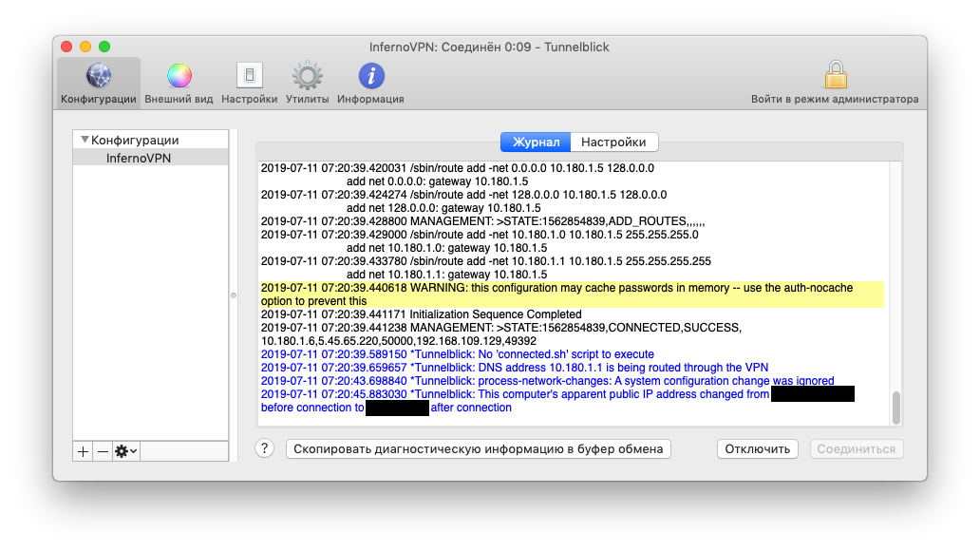Image resolution: width=980 pixels, height=551 pixels.
Task: Zoom the window with green button
Action: click(x=104, y=47)
